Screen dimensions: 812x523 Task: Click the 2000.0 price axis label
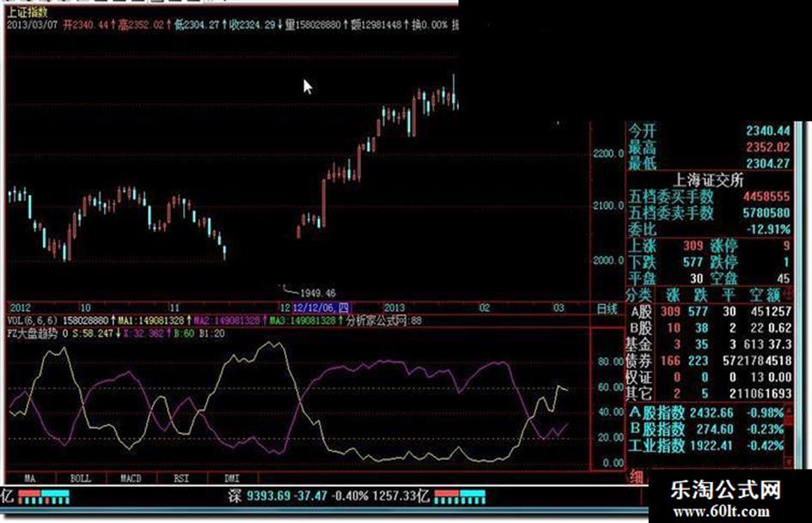tap(608, 260)
